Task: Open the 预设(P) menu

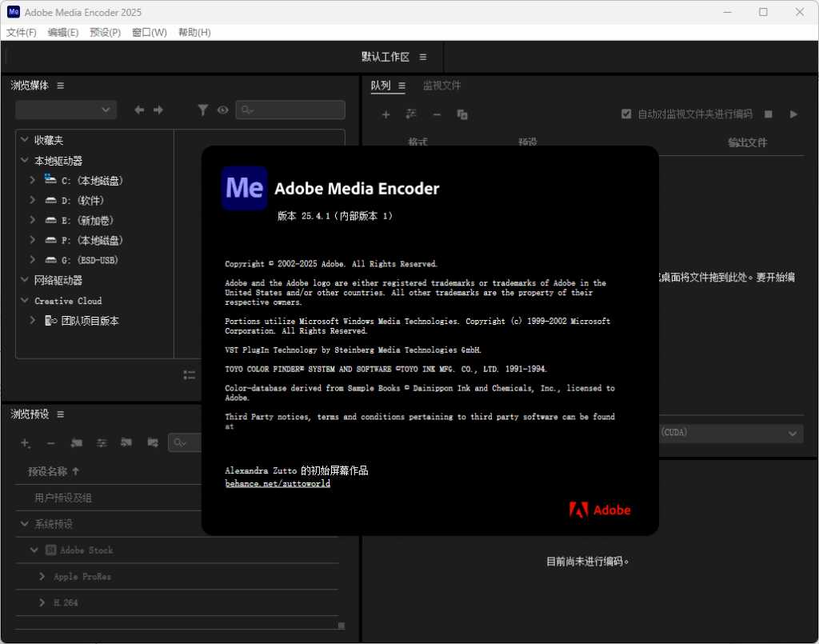Action: click(105, 33)
